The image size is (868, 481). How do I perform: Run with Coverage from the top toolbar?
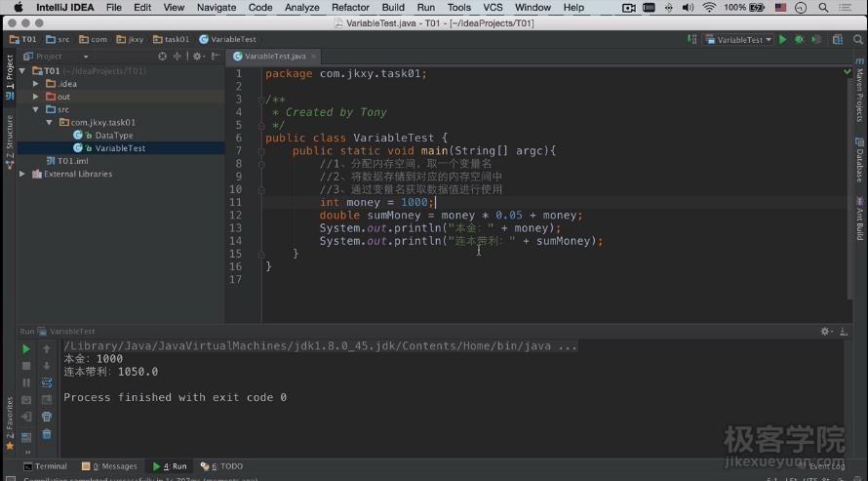(x=814, y=40)
